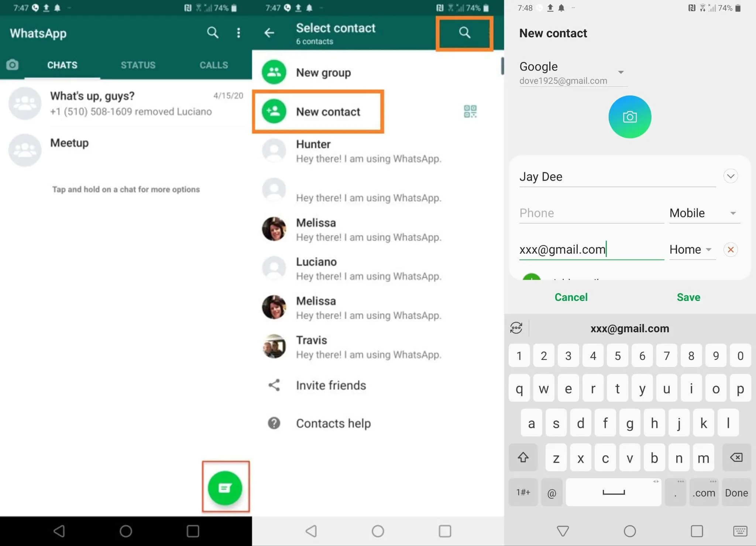Select the STATUS tab

click(x=137, y=65)
